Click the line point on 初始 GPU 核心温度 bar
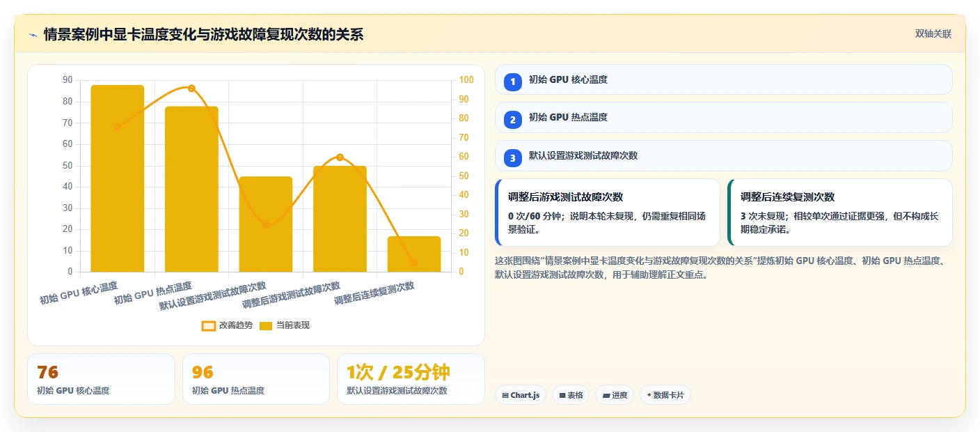This screenshot has height=432, width=980. (x=118, y=127)
